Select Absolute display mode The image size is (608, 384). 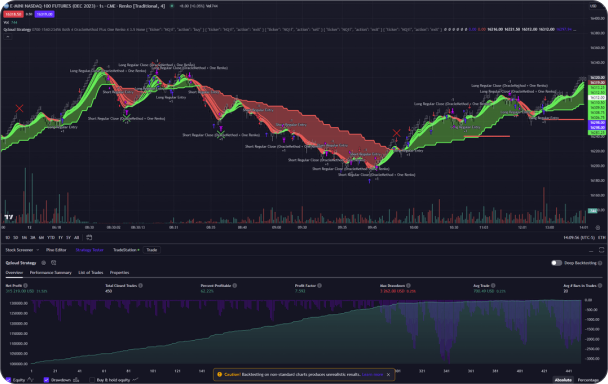coord(563,380)
